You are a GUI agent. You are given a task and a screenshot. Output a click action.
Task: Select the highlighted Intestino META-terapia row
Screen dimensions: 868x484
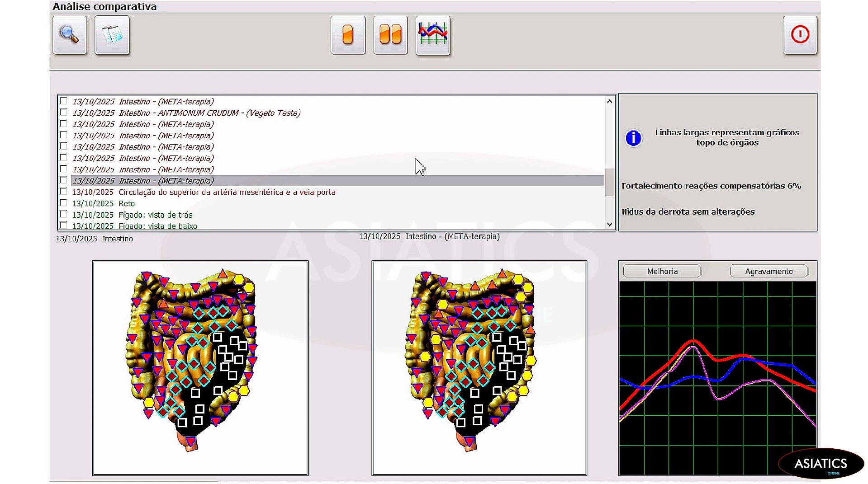tap(143, 181)
